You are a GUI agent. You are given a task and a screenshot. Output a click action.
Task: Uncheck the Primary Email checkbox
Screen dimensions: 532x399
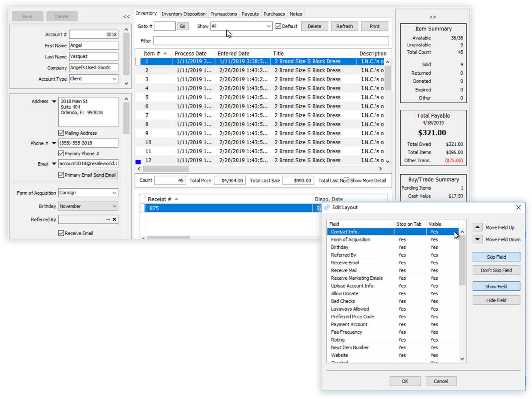(61, 175)
